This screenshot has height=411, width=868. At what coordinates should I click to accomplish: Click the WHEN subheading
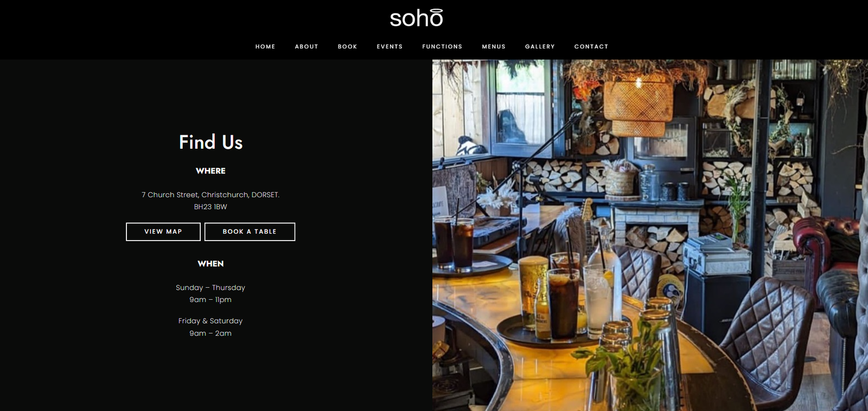click(x=210, y=263)
